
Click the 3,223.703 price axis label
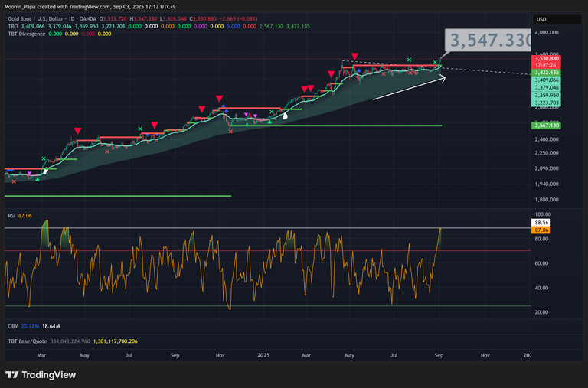click(x=547, y=103)
